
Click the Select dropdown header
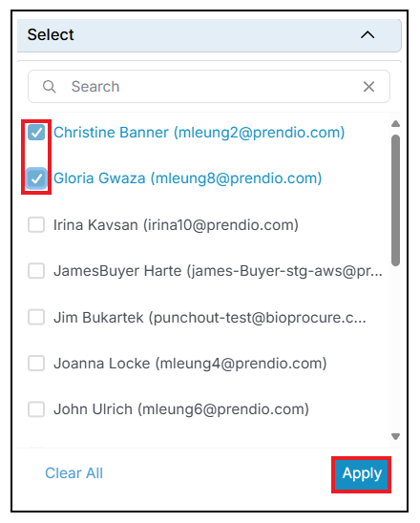point(209,35)
